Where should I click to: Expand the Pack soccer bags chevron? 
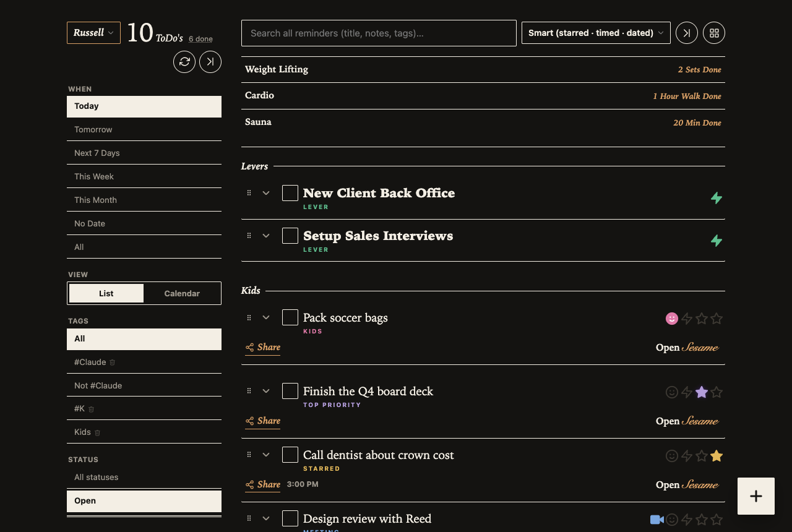266,317
